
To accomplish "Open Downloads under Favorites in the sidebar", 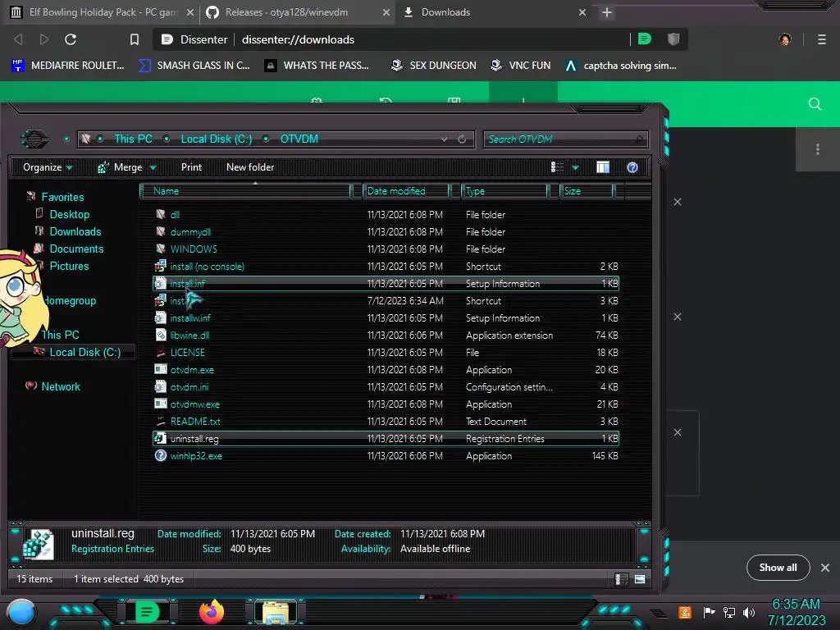I will [75, 231].
